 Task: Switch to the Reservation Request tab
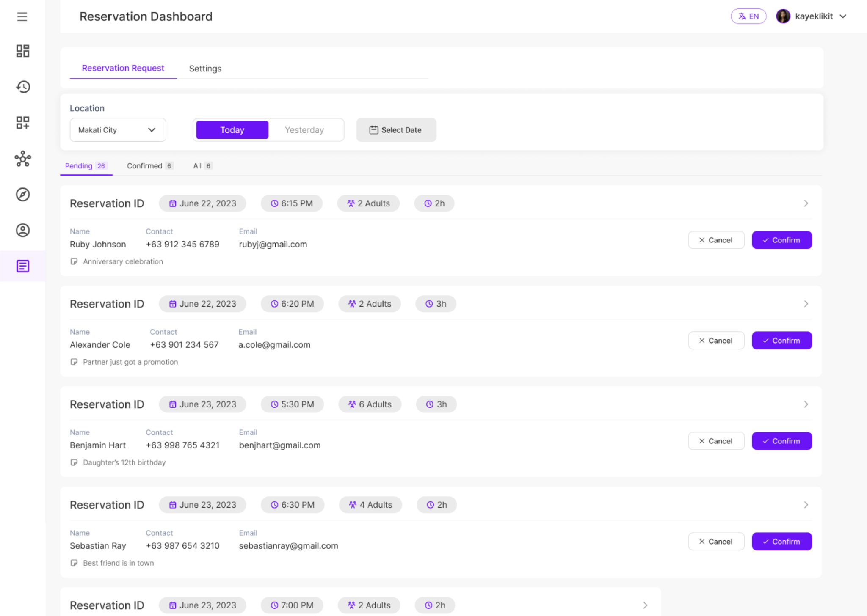(x=123, y=68)
